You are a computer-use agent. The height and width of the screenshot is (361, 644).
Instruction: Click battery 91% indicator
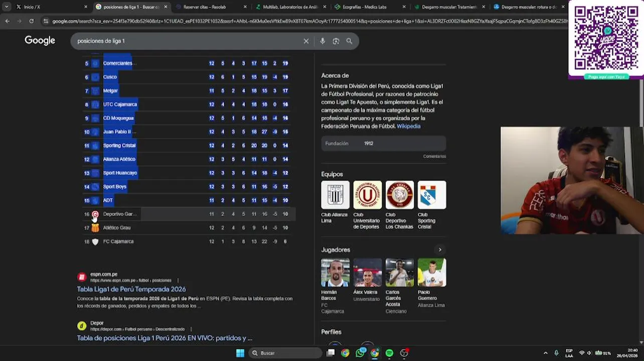[603, 353]
